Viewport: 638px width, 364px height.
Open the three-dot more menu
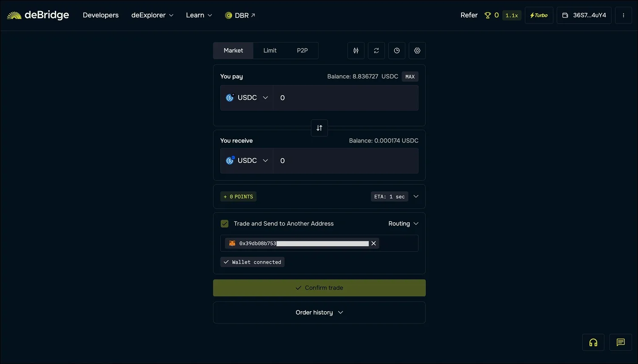click(624, 15)
